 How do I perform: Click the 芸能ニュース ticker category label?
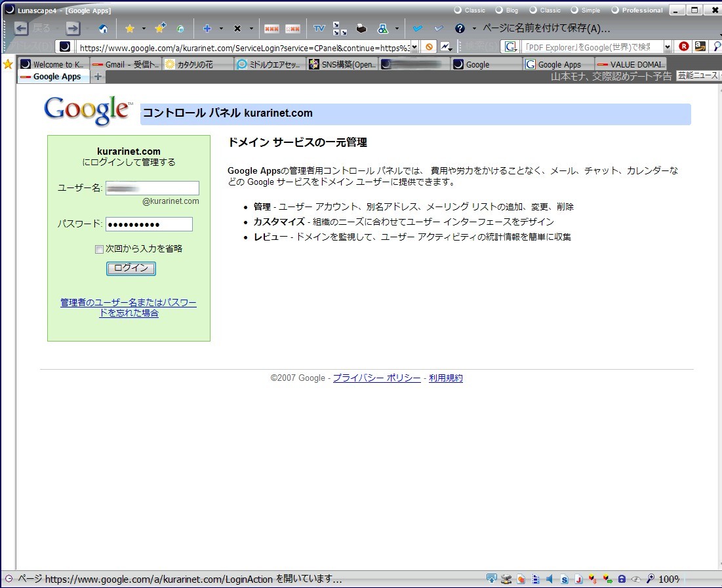coord(698,75)
